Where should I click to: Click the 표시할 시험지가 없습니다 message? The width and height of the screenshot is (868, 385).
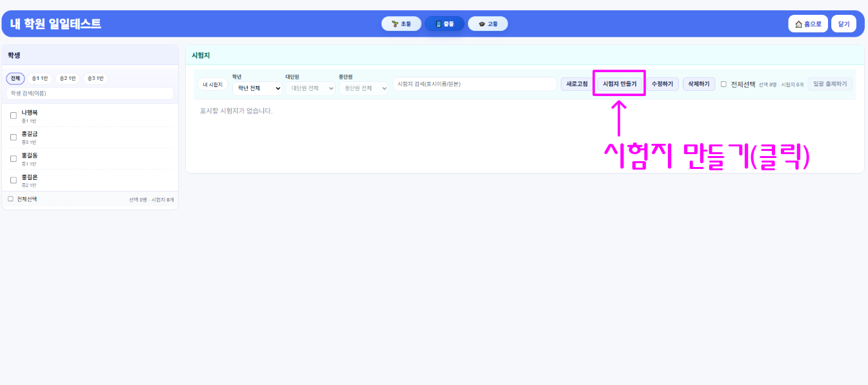click(236, 111)
